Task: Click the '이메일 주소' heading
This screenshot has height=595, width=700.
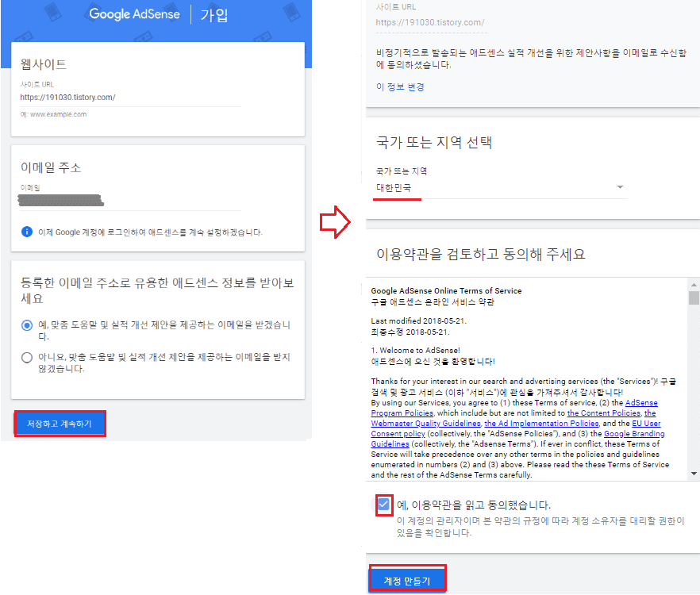Action: click(x=51, y=167)
